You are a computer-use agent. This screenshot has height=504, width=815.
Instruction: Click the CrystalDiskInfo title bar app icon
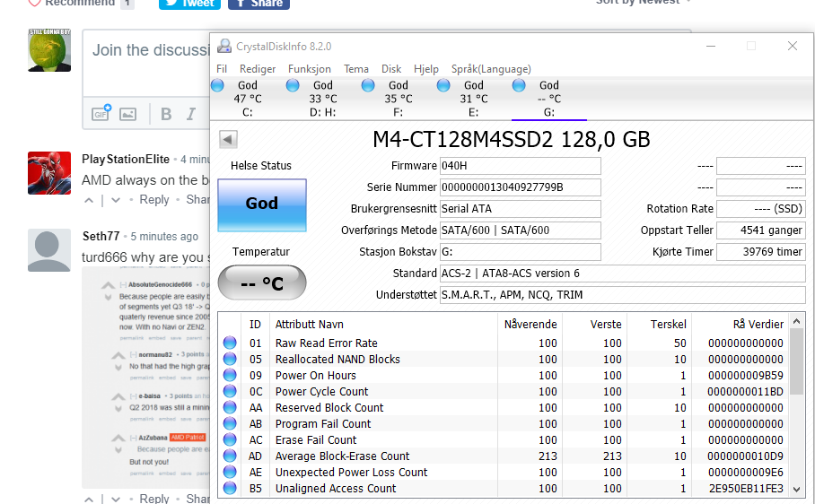[x=224, y=46]
